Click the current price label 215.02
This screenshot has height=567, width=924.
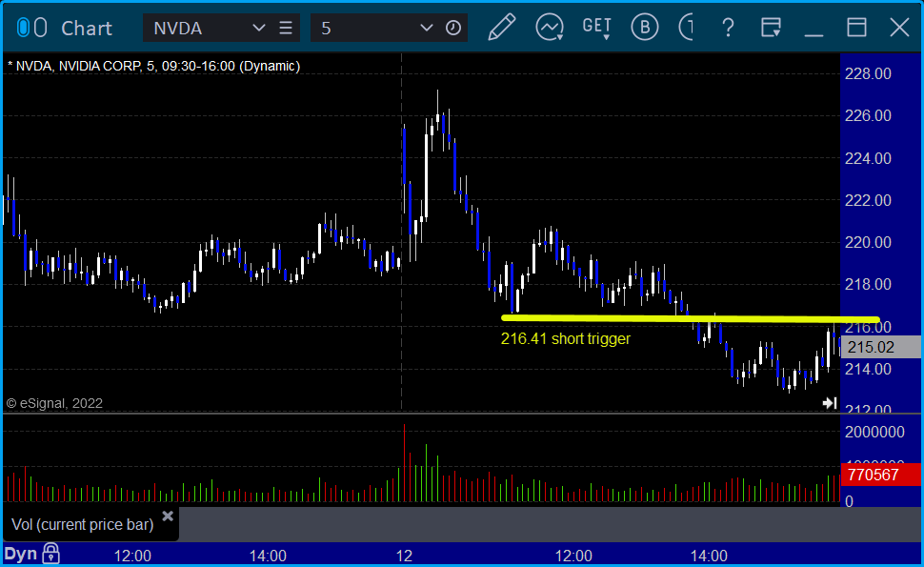(880, 347)
